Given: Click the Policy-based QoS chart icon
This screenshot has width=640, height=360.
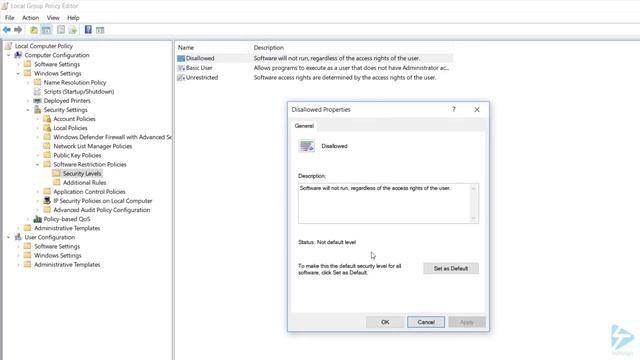Looking at the screenshot, I should [38, 219].
